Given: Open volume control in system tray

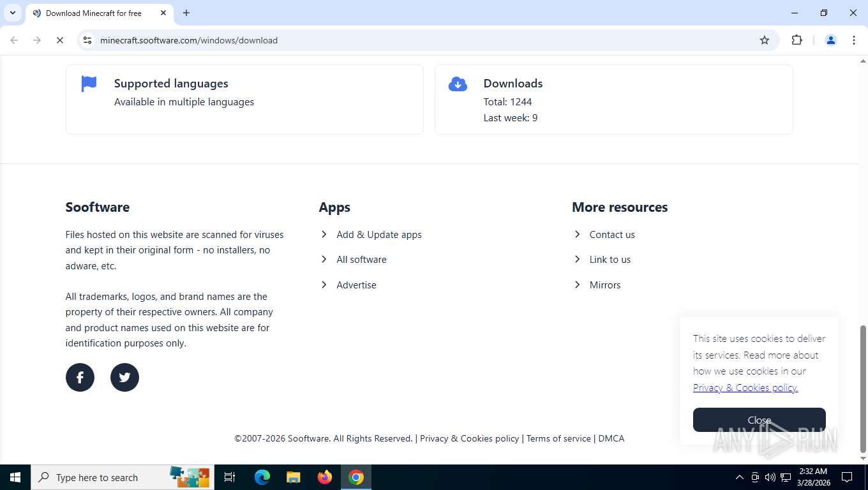Looking at the screenshot, I should [770, 477].
